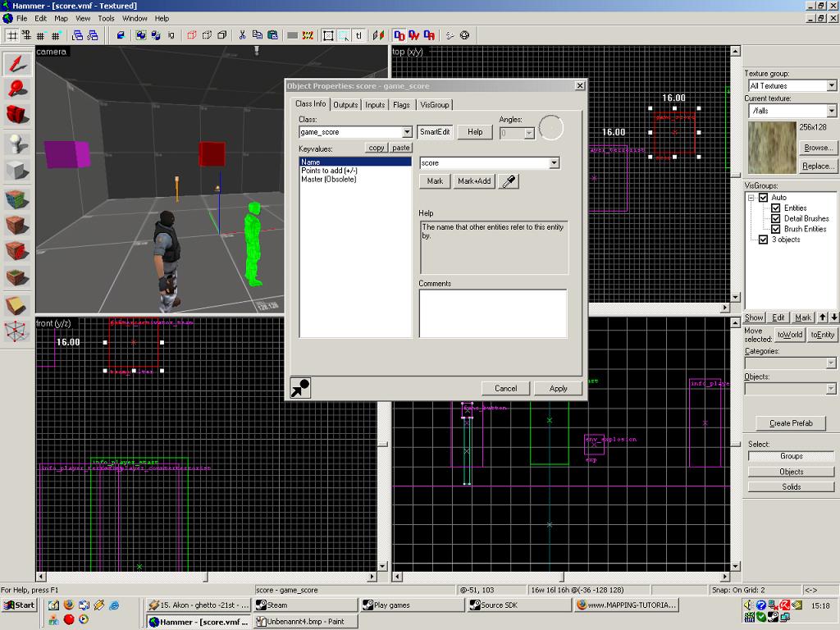Switch to the Flags tab
The height and width of the screenshot is (630, 840).
tap(401, 105)
